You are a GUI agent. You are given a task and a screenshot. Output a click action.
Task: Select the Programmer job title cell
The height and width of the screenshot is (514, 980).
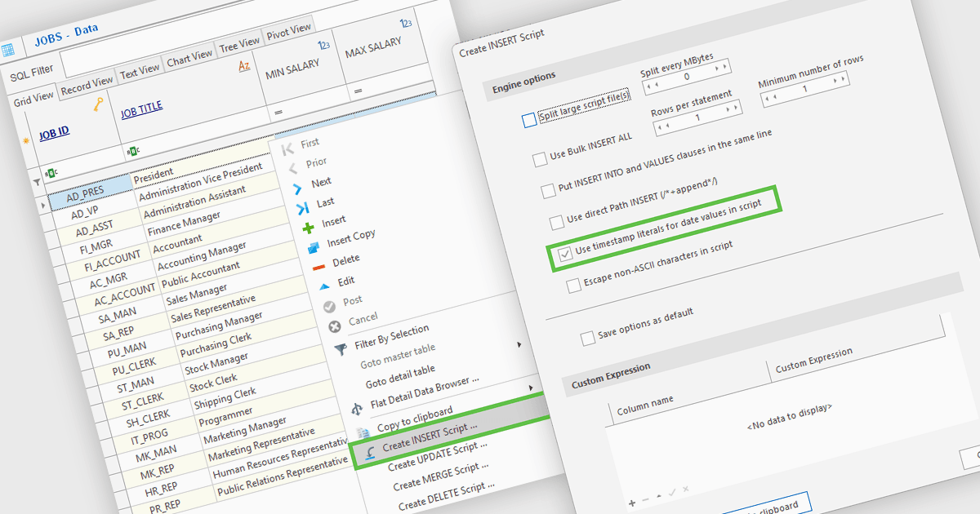226,418
